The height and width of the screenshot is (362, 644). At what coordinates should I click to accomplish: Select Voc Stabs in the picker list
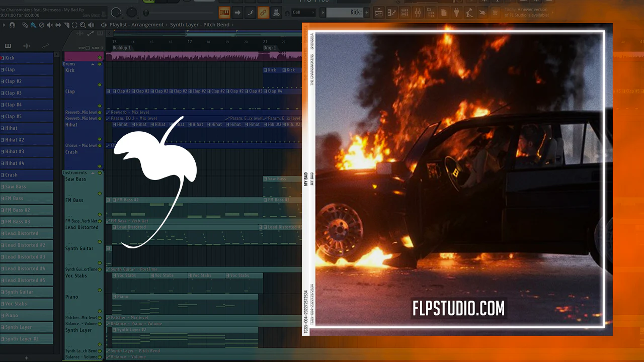27,304
